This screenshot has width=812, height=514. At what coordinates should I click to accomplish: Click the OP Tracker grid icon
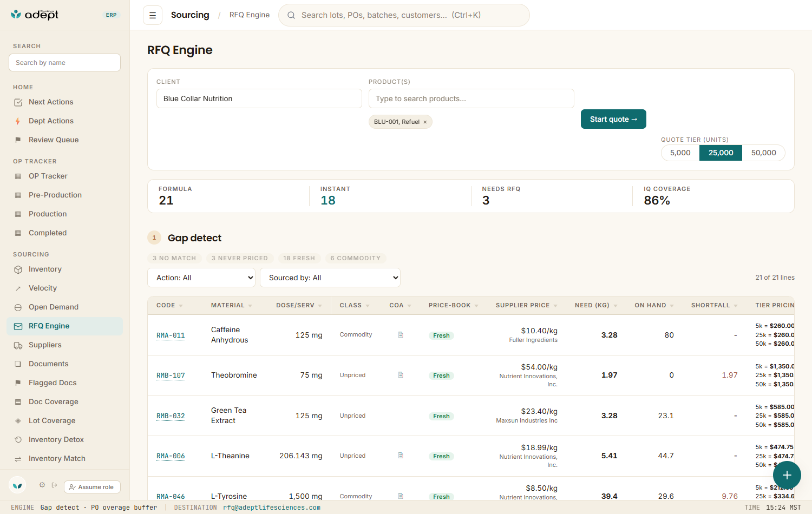18,176
